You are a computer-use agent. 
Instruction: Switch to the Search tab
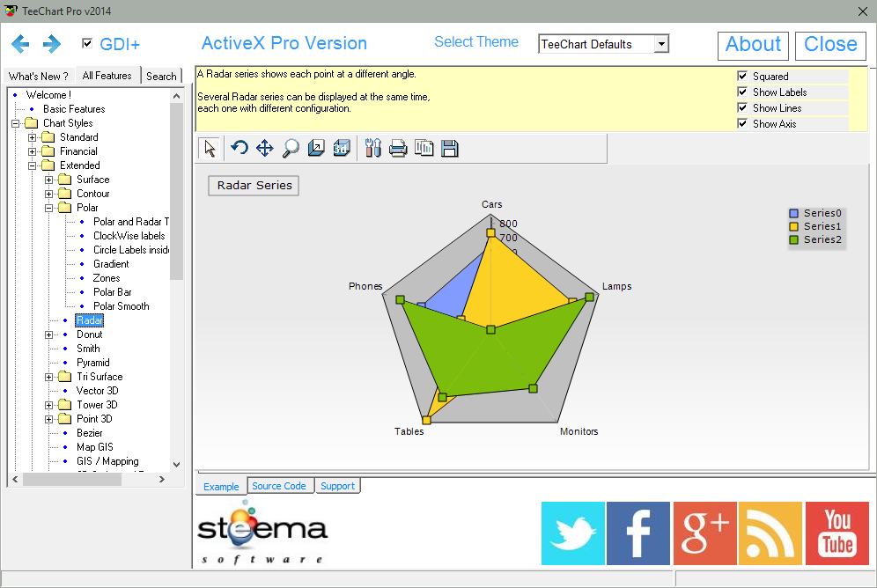(161, 76)
